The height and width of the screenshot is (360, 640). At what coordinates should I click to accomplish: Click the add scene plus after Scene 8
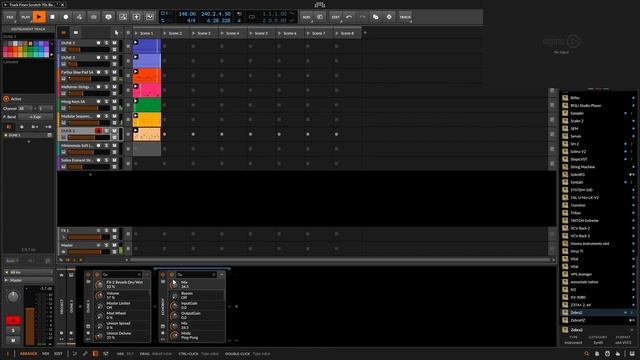point(365,33)
